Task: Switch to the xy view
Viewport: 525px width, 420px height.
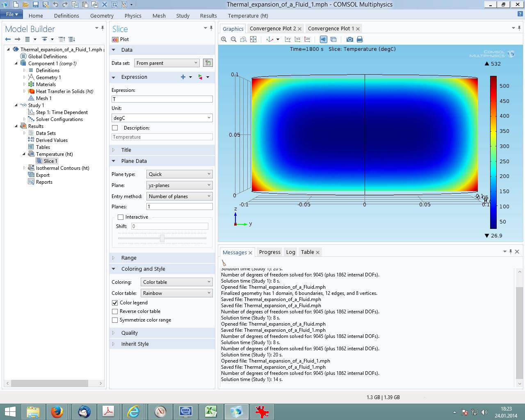Action: [x=288, y=39]
